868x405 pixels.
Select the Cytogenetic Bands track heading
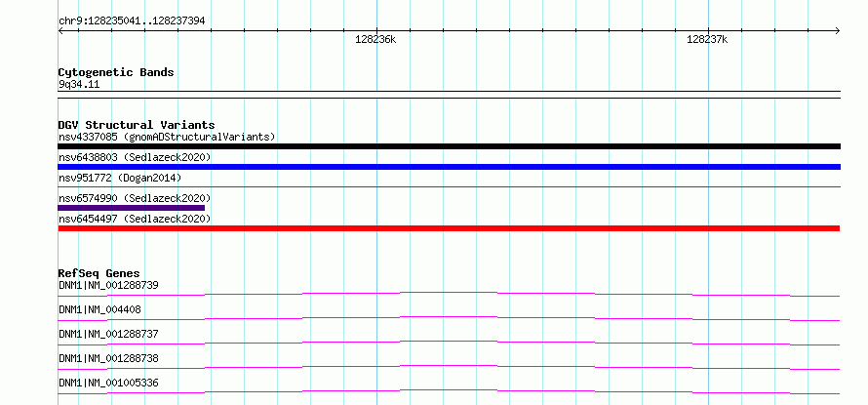pyautogui.click(x=116, y=72)
